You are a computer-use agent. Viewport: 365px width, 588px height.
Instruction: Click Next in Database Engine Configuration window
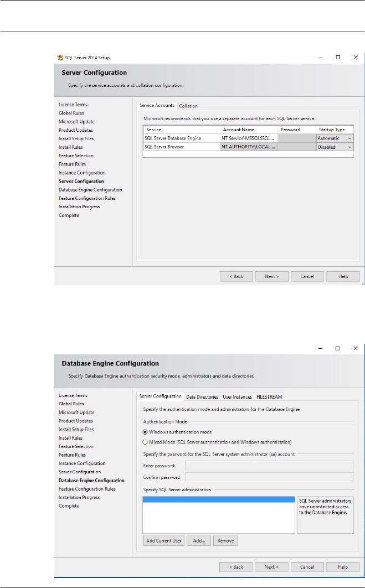(x=271, y=567)
